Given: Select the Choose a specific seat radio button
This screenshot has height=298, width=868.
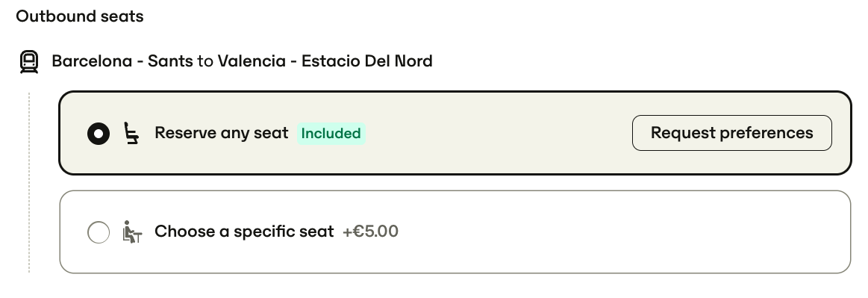Looking at the screenshot, I should pyautogui.click(x=99, y=232).
